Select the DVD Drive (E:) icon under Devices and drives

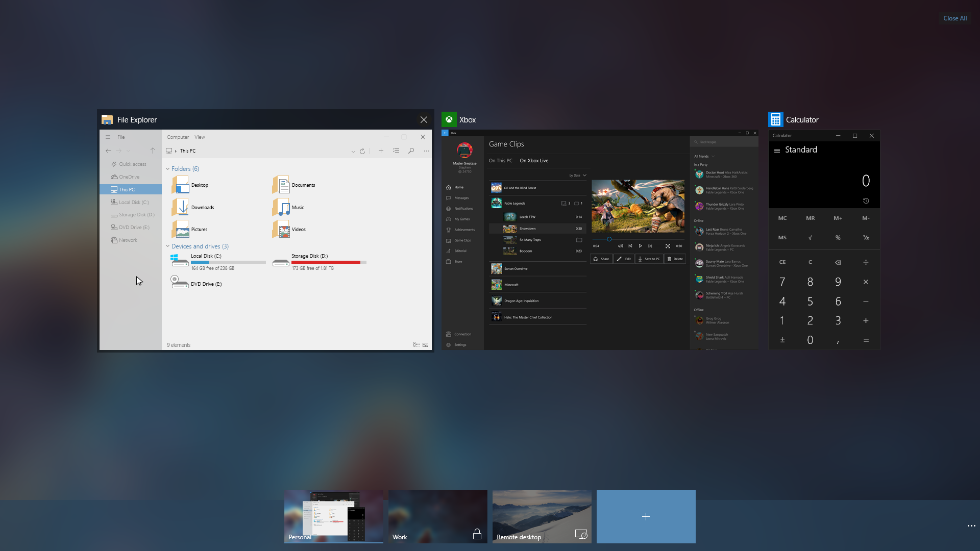click(x=180, y=282)
